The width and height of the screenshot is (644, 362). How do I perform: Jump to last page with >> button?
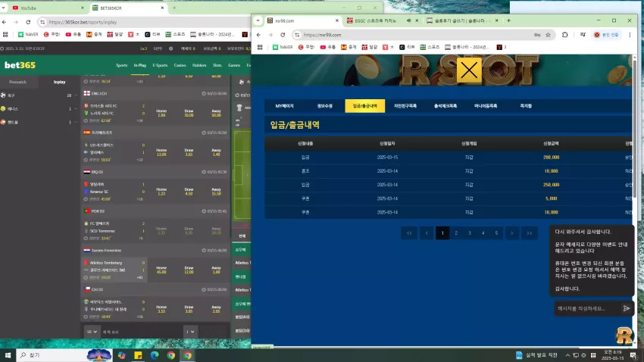coord(529,233)
